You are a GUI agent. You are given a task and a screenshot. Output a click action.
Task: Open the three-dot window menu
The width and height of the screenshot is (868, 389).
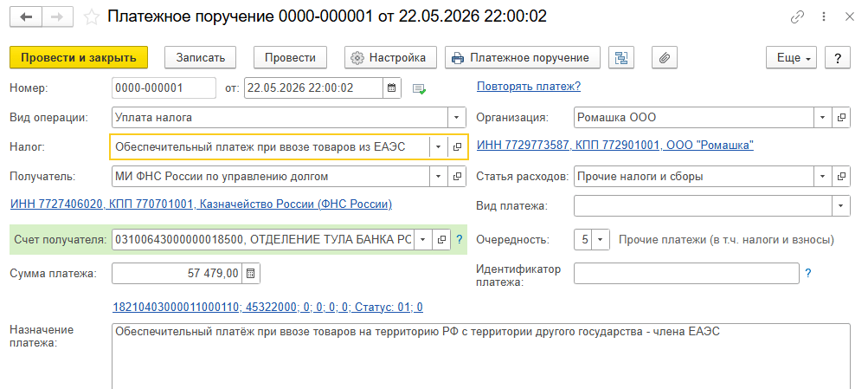point(826,17)
